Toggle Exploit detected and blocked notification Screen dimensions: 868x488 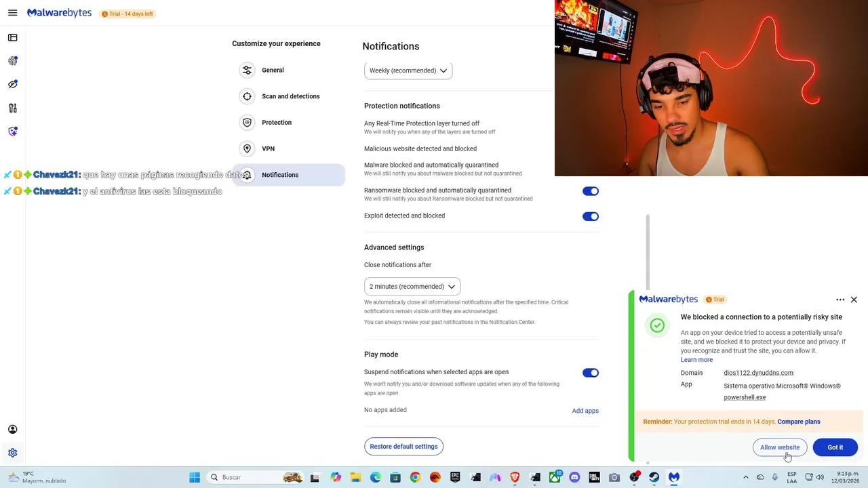click(x=591, y=216)
